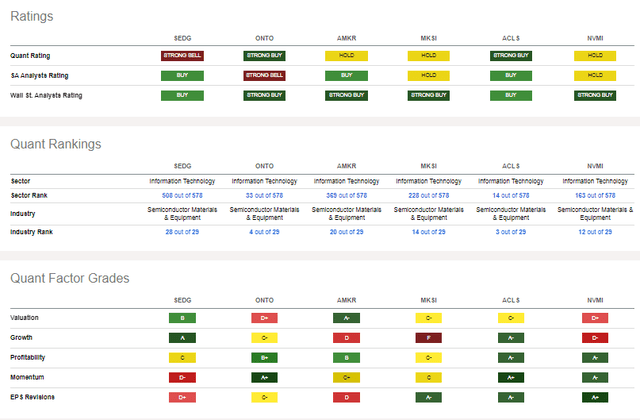
Task: Click ACLS SA Analysts Rating Buy badge
Action: point(511,76)
